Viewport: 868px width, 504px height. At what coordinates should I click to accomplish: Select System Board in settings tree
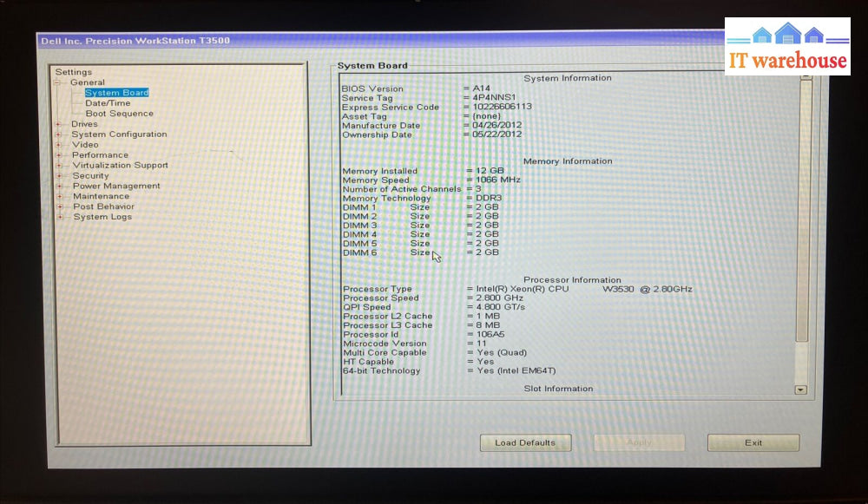coord(116,93)
